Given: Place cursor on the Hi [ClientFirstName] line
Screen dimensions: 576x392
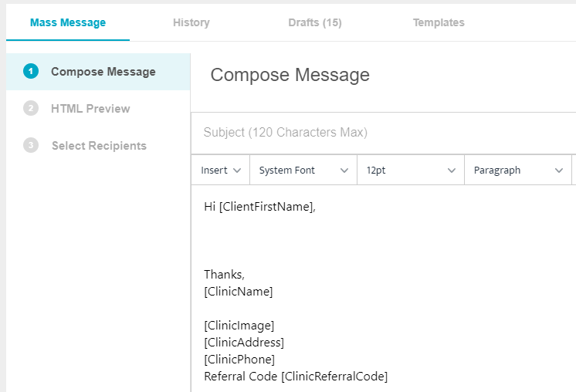Looking at the screenshot, I should pyautogui.click(x=259, y=207).
